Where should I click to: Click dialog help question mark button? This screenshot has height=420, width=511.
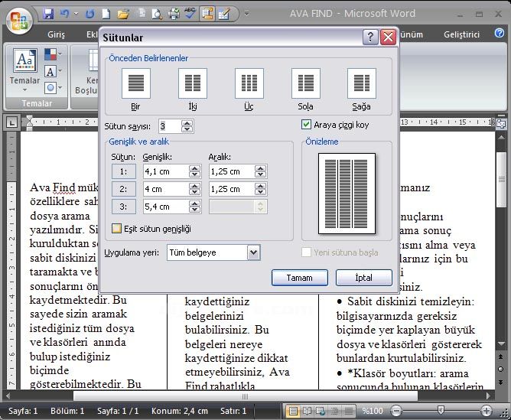point(370,37)
